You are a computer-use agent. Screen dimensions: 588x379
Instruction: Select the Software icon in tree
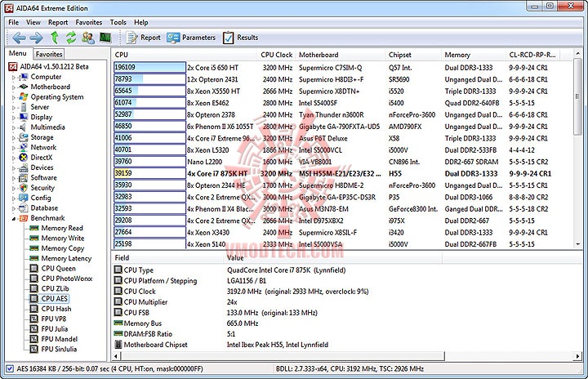point(24,178)
